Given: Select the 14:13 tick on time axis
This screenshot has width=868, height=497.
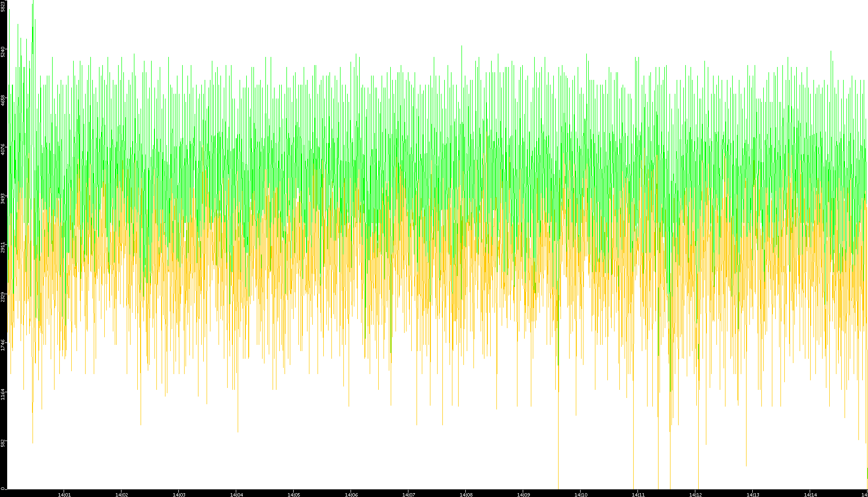Looking at the screenshot, I should [753, 494].
